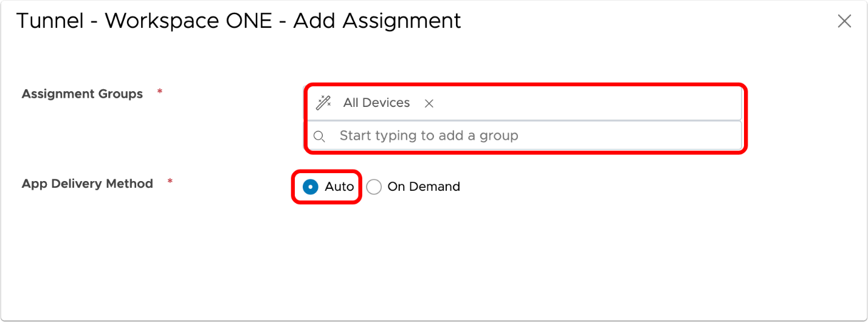
Task: Click the App Delivery Method label
Action: 87,183
